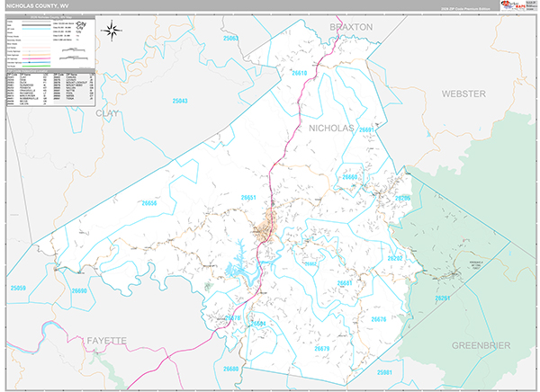Click ZIP code label 26690
Viewport: 540px width, 392px height.
pos(79,290)
